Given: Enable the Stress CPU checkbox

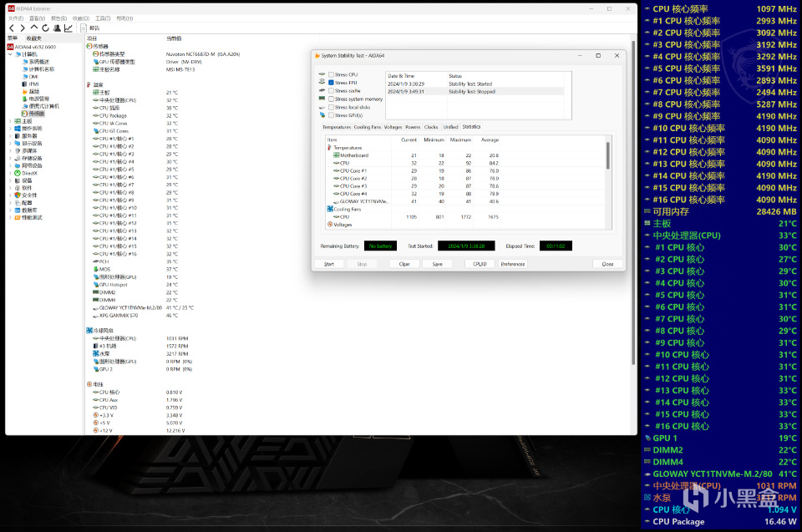Looking at the screenshot, I should click(332, 74).
